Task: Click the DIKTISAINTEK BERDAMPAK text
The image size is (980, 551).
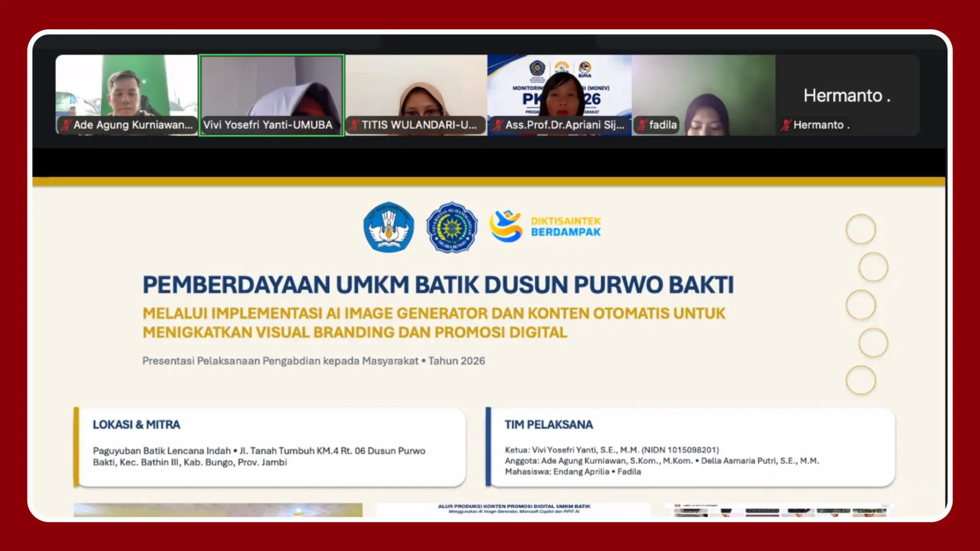Action: point(566,226)
